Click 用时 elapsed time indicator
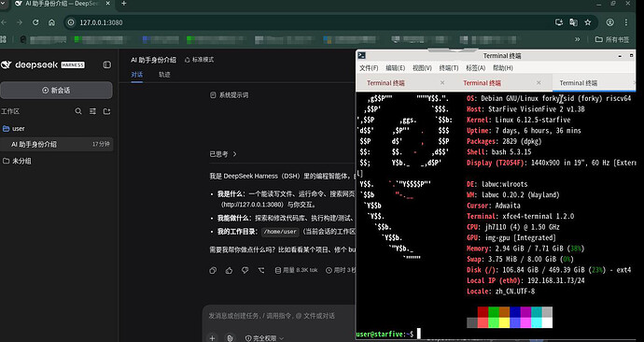The image size is (644, 342). (x=341, y=270)
